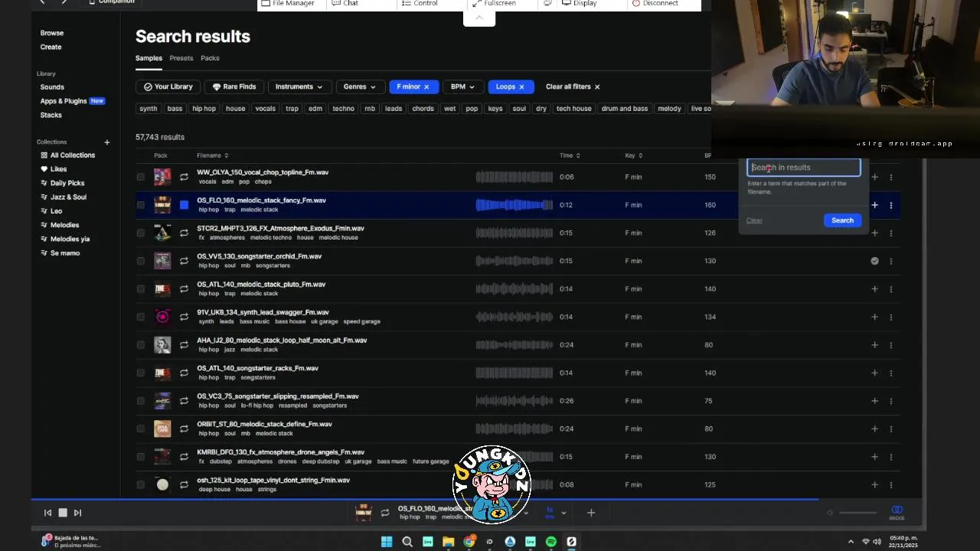The image size is (980, 551).
Task: Add a new collection with plus icon
Action: (107, 142)
